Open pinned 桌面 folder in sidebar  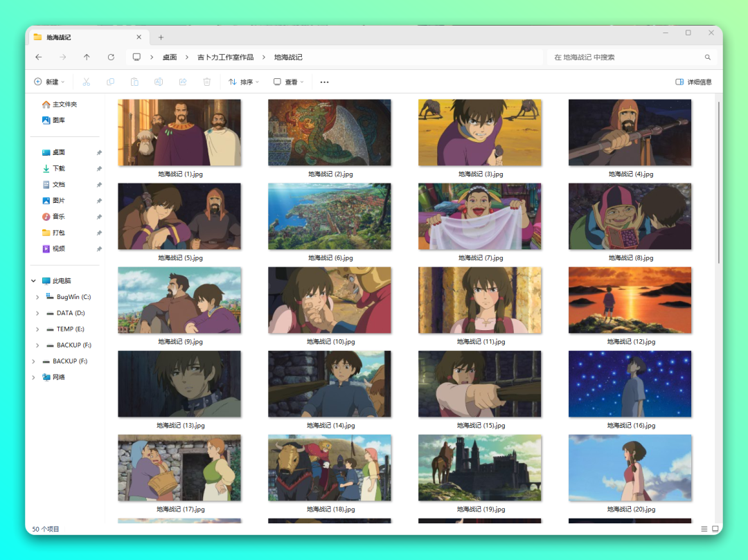click(x=53, y=152)
